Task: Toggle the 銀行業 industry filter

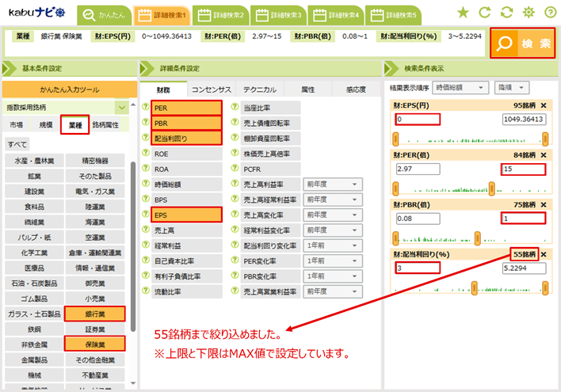Action: (x=94, y=314)
